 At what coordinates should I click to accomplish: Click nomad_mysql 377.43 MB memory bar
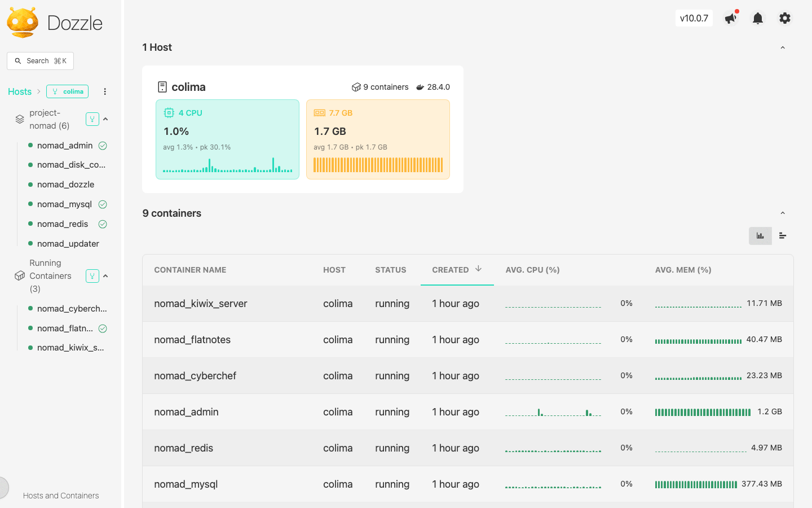(x=696, y=484)
